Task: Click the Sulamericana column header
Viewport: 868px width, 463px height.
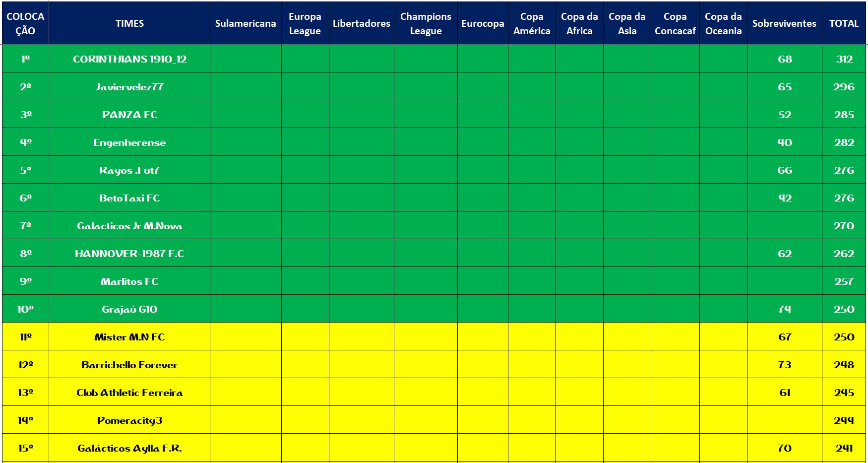Action: tap(246, 23)
